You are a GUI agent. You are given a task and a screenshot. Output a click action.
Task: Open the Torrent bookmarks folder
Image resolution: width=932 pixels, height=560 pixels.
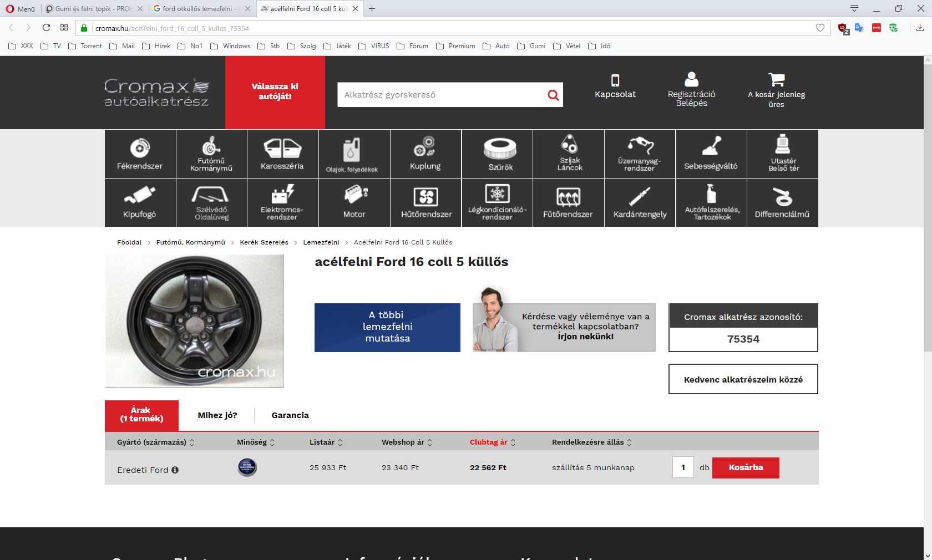click(x=85, y=46)
